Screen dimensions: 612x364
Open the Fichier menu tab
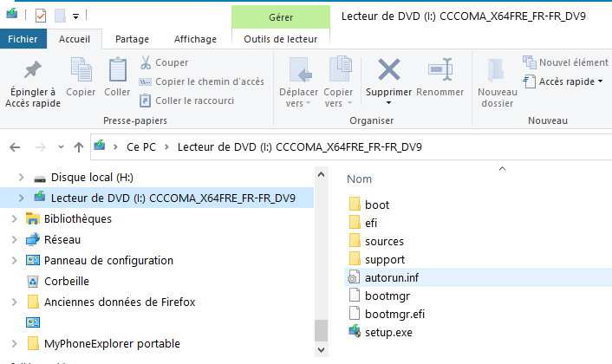[23, 39]
